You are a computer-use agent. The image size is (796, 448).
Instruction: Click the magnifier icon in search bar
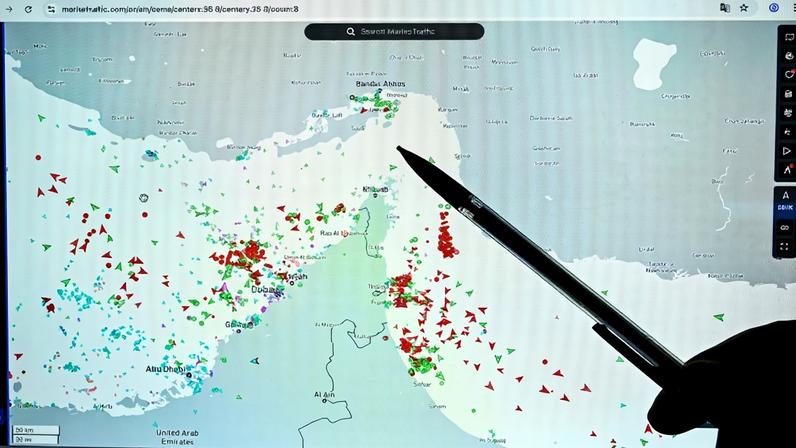click(350, 31)
